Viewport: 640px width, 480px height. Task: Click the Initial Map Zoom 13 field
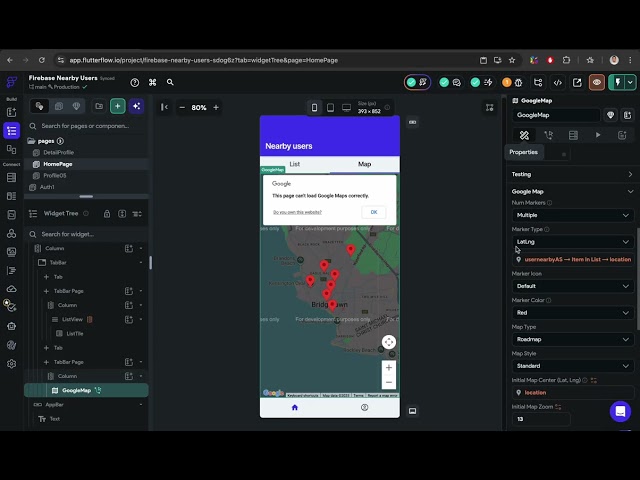540,419
